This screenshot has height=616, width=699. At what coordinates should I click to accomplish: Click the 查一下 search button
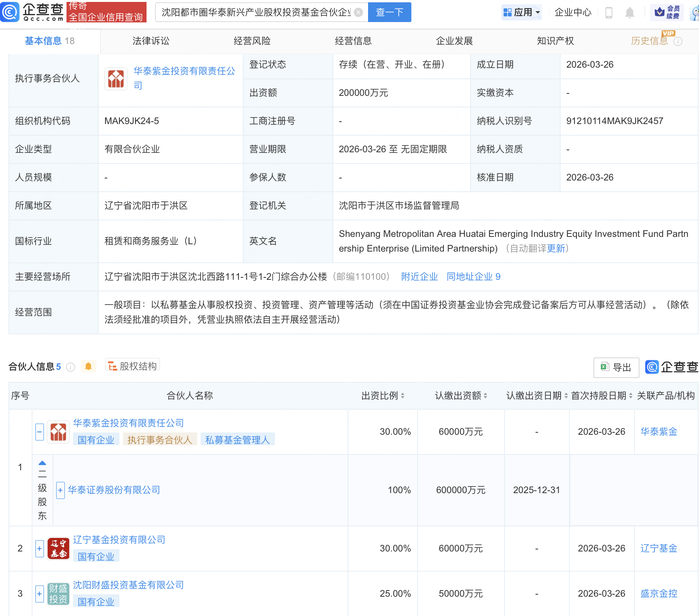tap(389, 12)
